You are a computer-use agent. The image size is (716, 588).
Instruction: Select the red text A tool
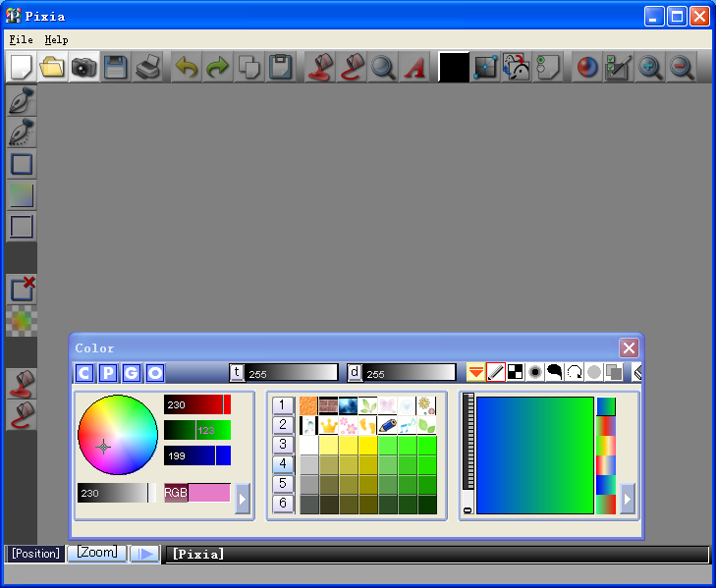click(x=414, y=67)
